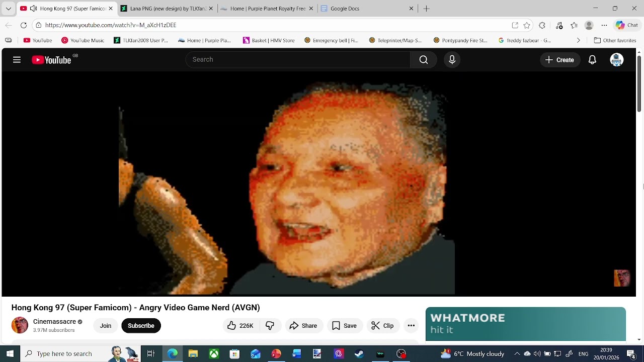644x362 pixels.
Task: Open the Sidebar icon at the left of the favorites bar
Action: click(x=8, y=40)
